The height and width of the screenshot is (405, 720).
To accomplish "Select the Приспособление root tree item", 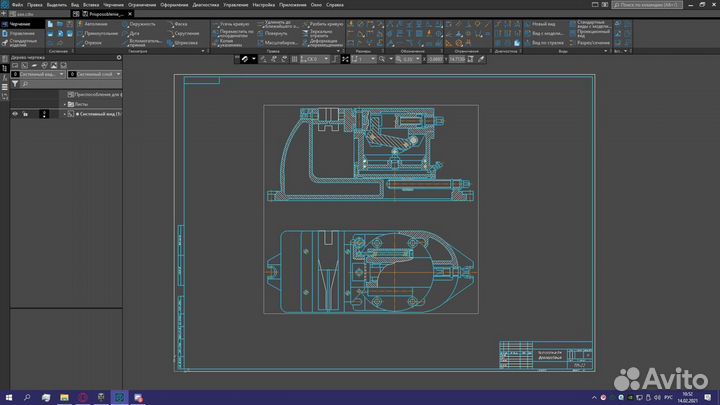I will [x=96, y=95].
